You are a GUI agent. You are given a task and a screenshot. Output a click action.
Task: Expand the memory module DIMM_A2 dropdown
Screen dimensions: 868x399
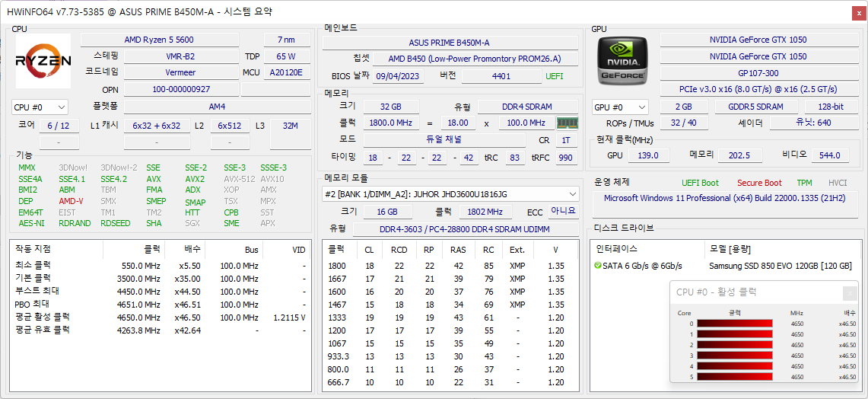[450, 194]
